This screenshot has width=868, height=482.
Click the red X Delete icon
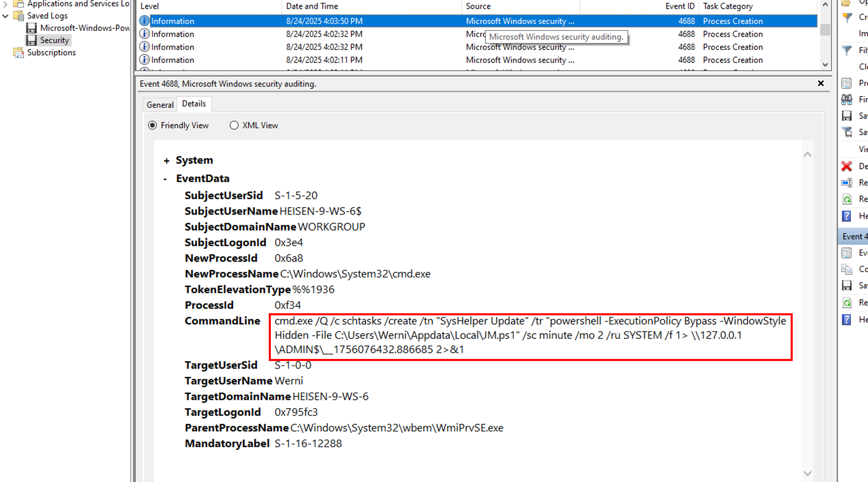[847, 166]
